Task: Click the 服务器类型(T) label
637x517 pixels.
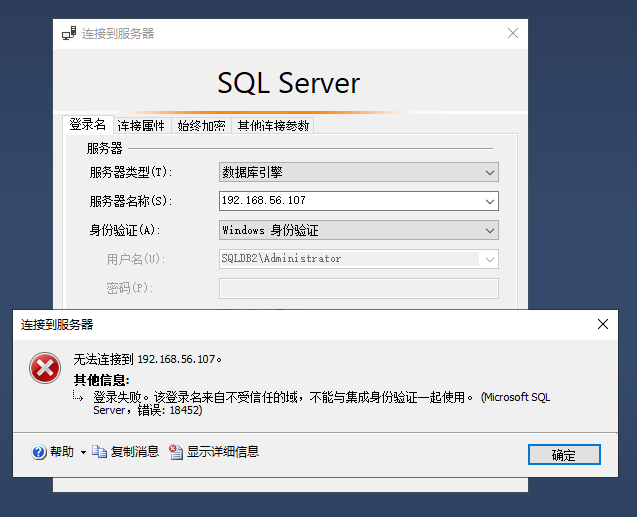Action: (x=131, y=172)
